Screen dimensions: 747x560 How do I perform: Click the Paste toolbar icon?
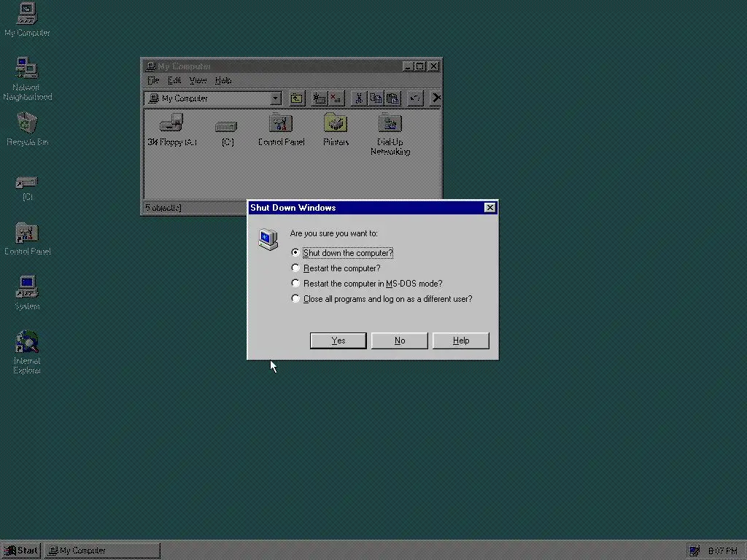(x=392, y=98)
